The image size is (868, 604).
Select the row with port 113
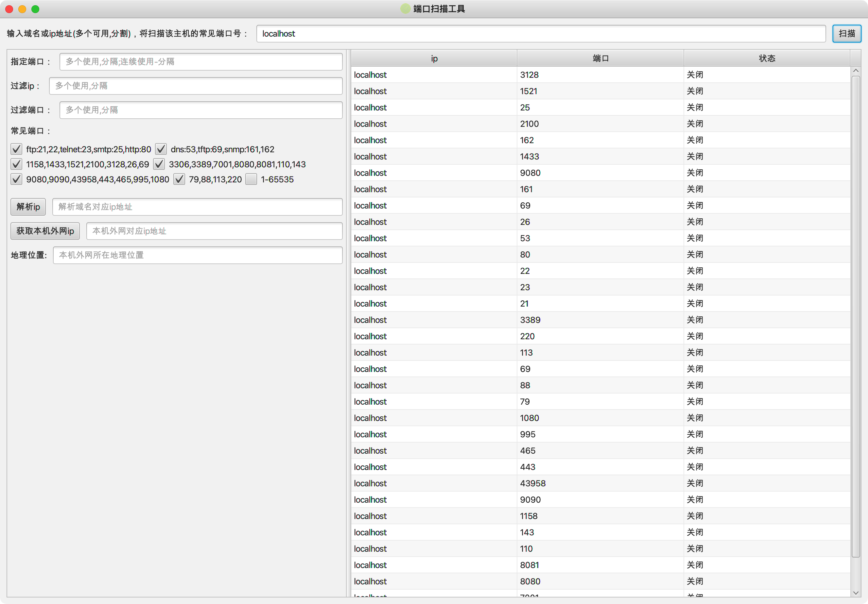pyautogui.click(x=600, y=352)
